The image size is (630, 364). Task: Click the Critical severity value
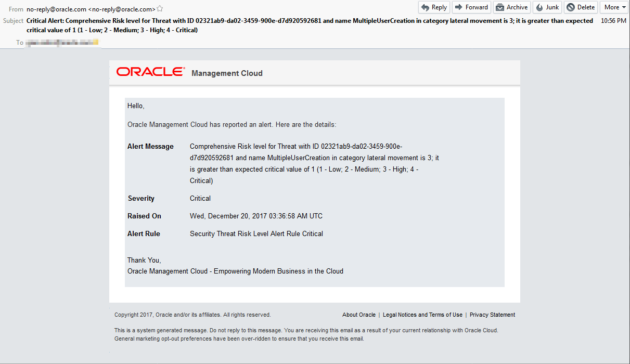[200, 199]
